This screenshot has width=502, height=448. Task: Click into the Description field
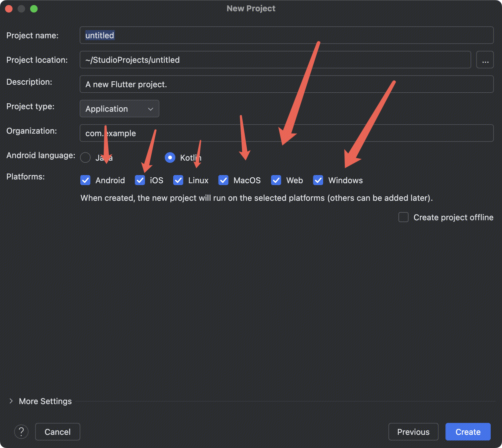[286, 84]
